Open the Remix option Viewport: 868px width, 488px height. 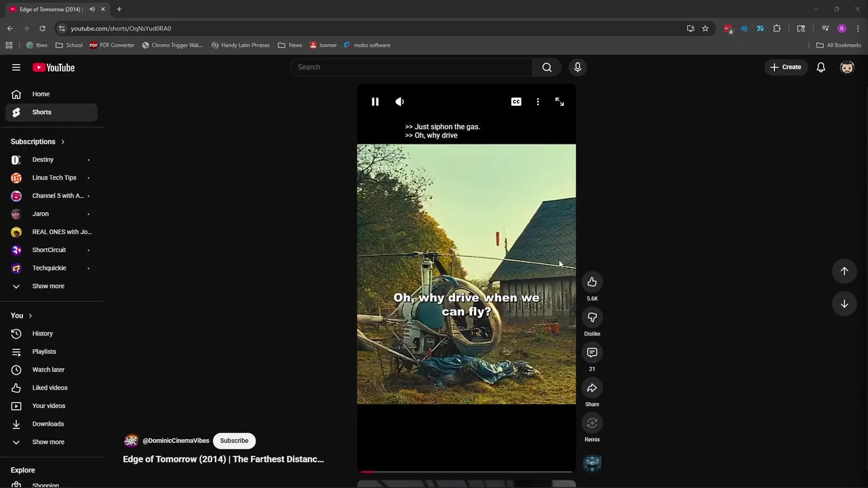tap(592, 423)
